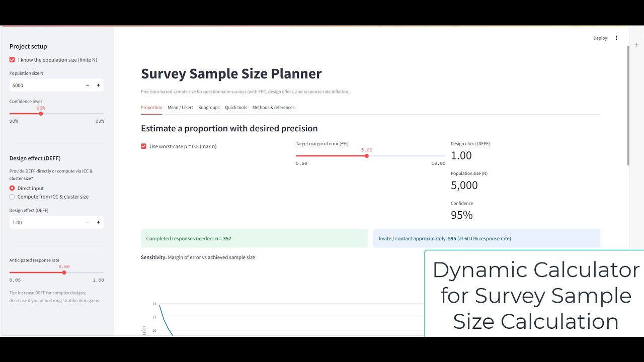Click the Confidence level slider handle

(41, 114)
